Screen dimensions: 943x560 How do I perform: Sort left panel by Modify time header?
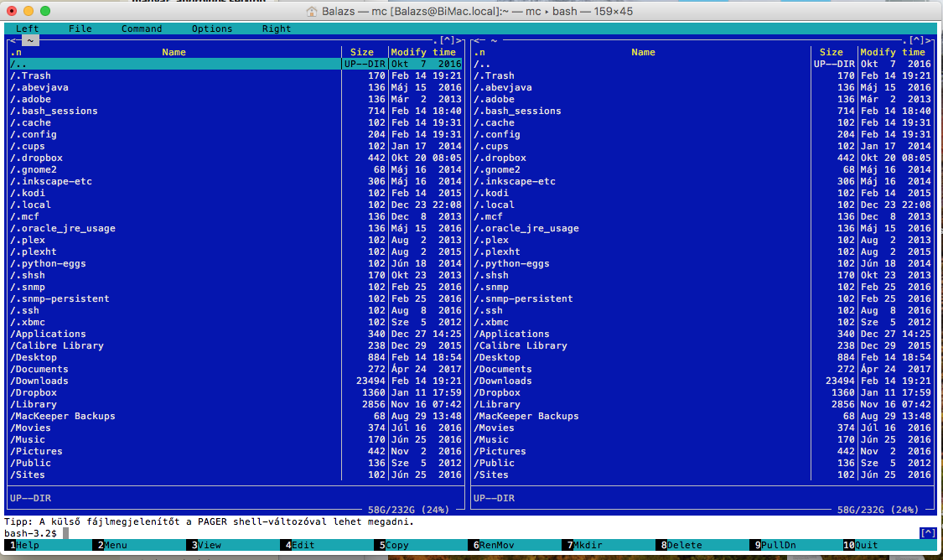(x=423, y=52)
